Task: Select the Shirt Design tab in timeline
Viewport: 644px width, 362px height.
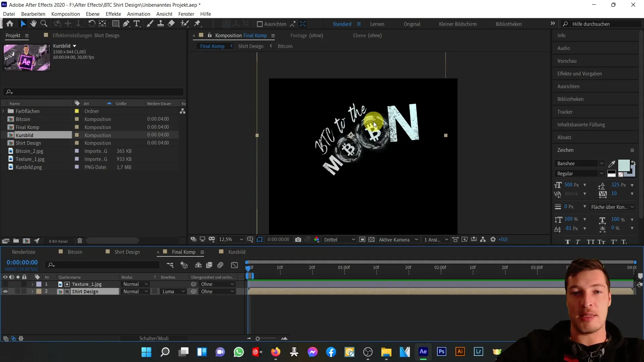Action: 127,252
